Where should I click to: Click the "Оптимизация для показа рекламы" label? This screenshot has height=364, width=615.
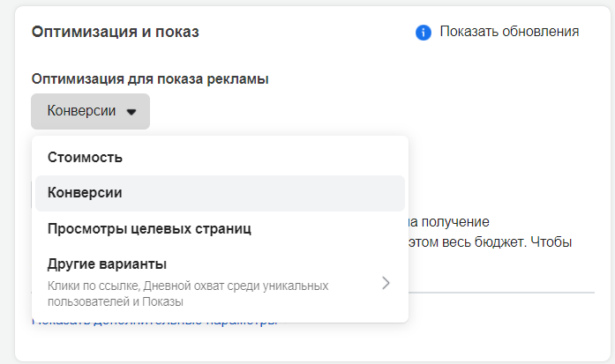point(150,79)
